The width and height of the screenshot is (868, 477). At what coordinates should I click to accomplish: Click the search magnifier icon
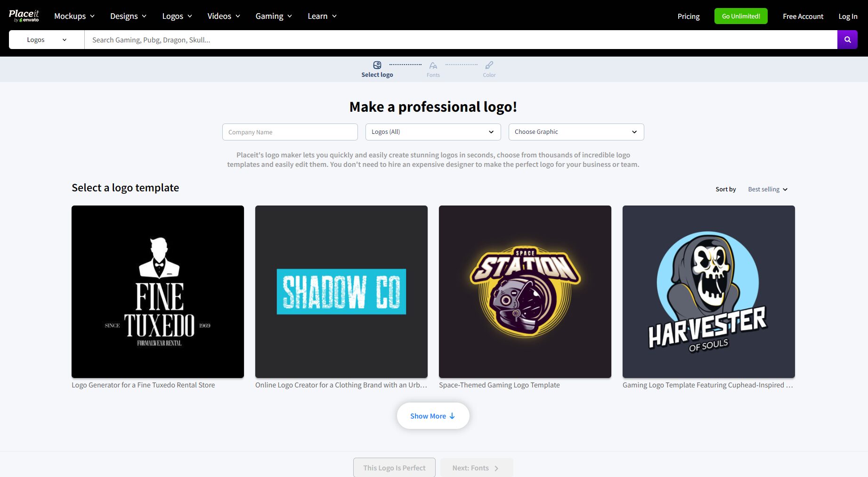(x=847, y=40)
